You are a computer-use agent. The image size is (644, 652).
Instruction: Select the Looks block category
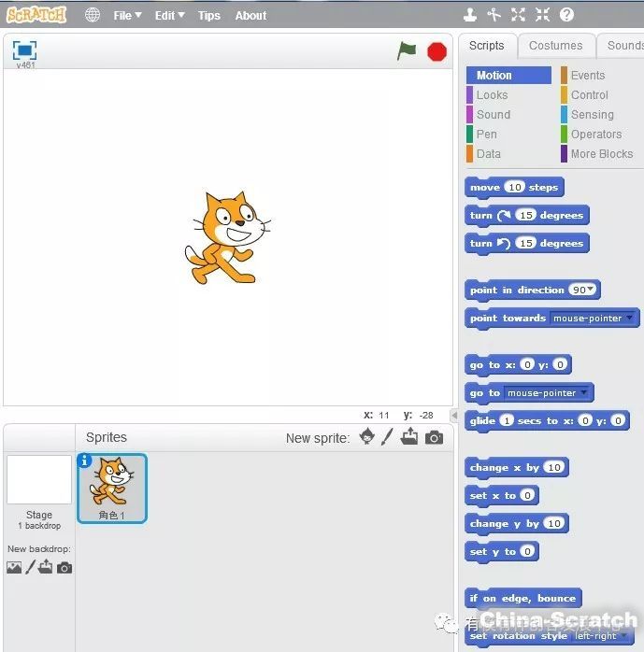(x=492, y=95)
